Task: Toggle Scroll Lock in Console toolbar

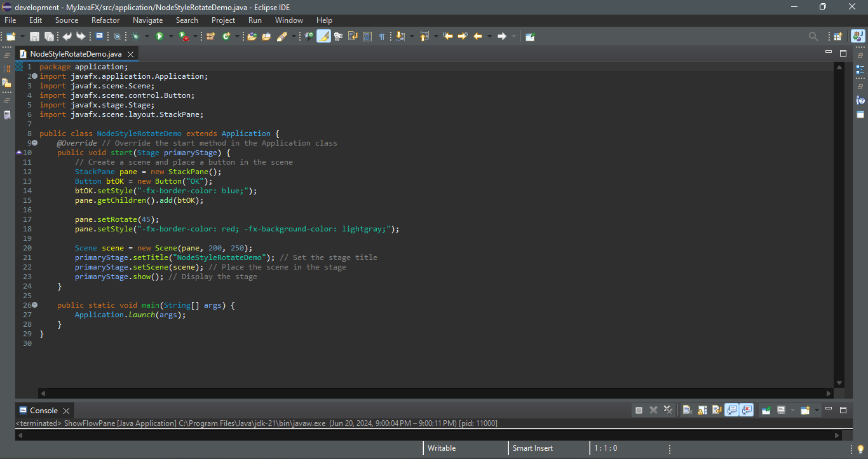Action: click(x=702, y=410)
